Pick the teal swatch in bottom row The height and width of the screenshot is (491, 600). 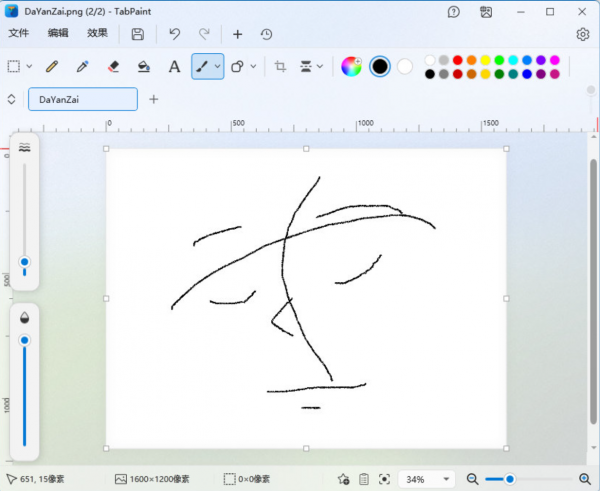(x=513, y=74)
